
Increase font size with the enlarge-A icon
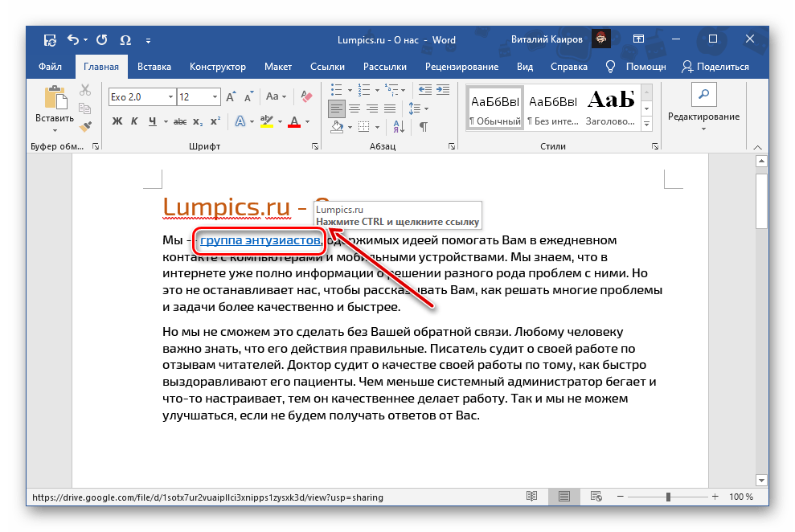(x=232, y=96)
